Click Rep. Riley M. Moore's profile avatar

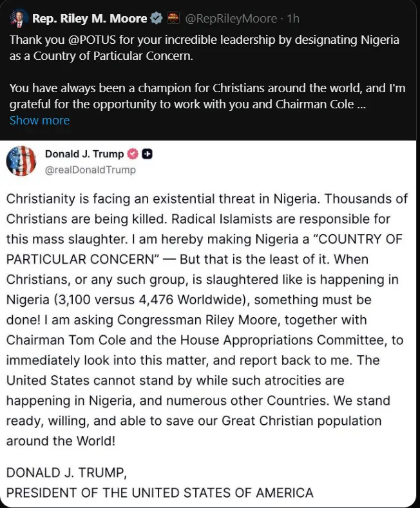click(18, 19)
